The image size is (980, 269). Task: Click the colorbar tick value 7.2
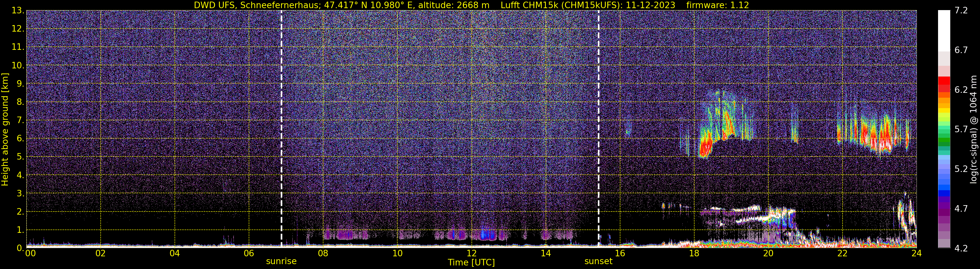tap(961, 10)
